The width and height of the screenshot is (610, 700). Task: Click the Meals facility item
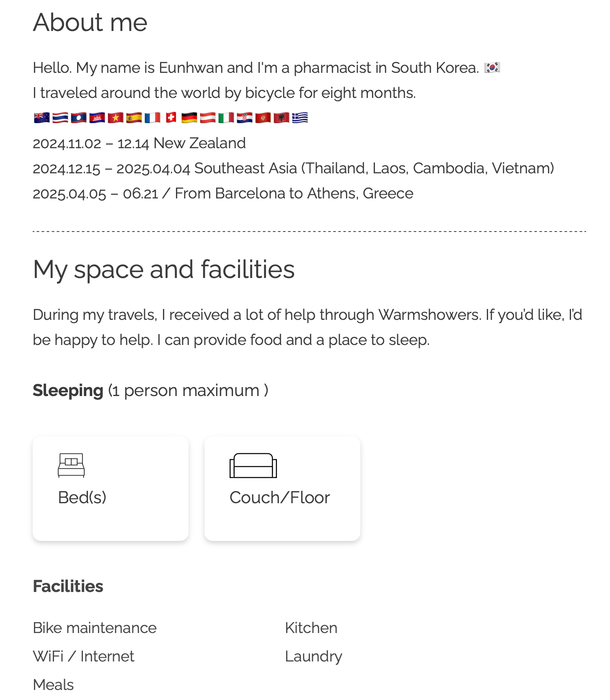tap(53, 685)
